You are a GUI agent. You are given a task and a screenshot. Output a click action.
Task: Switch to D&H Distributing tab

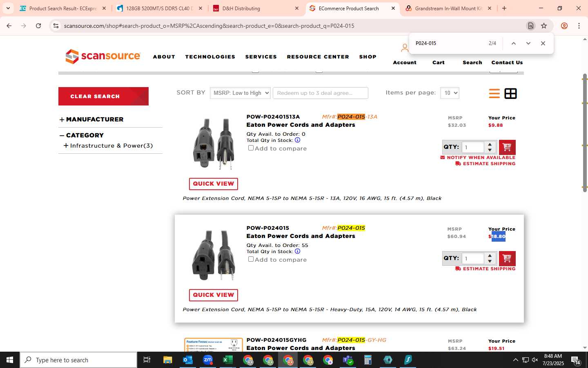point(256,8)
